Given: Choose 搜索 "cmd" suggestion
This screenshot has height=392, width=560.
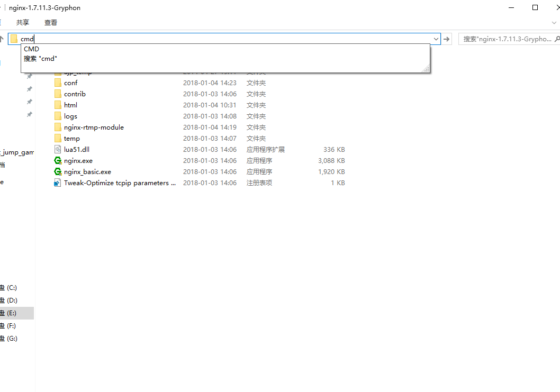Looking at the screenshot, I should (40, 59).
